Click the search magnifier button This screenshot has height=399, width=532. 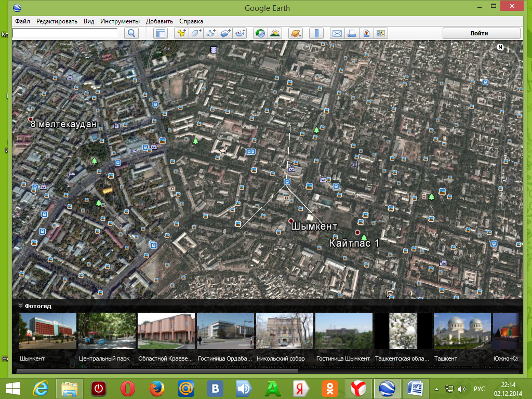click(131, 33)
